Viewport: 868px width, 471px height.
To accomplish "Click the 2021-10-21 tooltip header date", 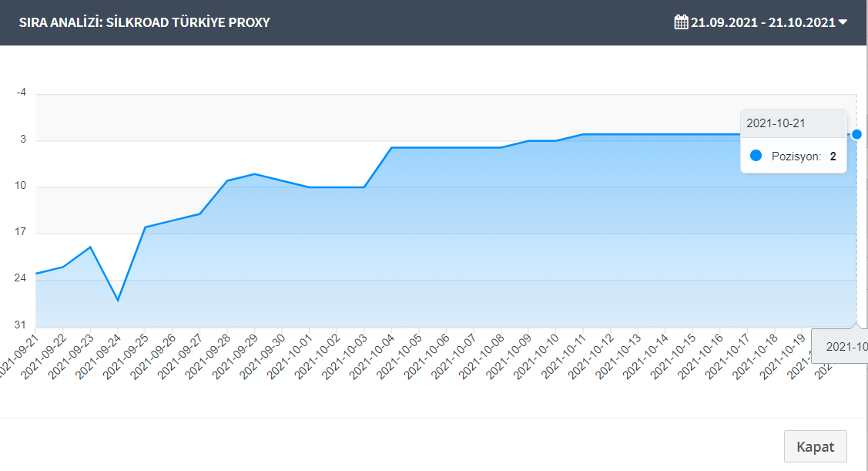I will (x=776, y=123).
